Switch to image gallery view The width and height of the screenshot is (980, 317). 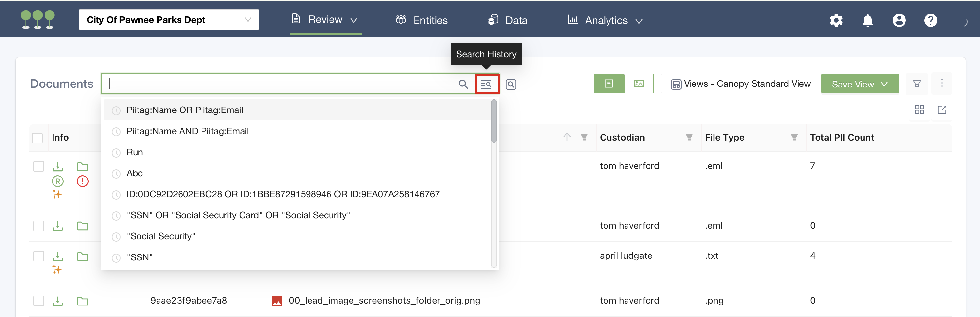[x=639, y=84]
